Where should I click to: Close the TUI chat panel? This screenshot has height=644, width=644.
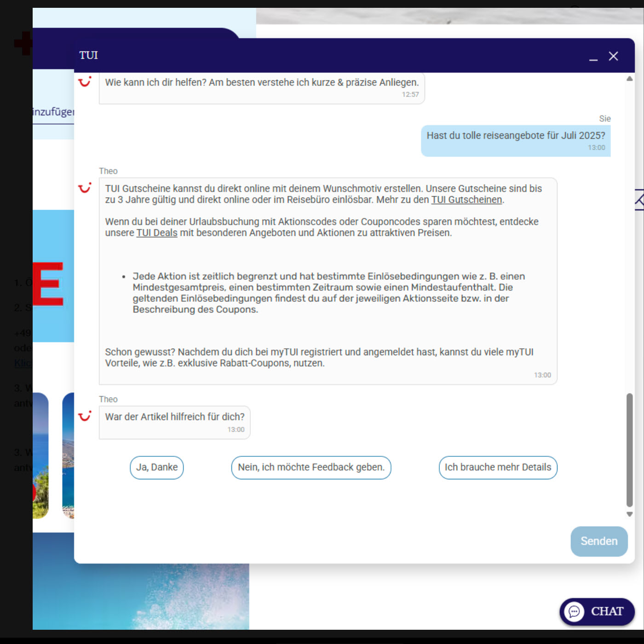[613, 56]
